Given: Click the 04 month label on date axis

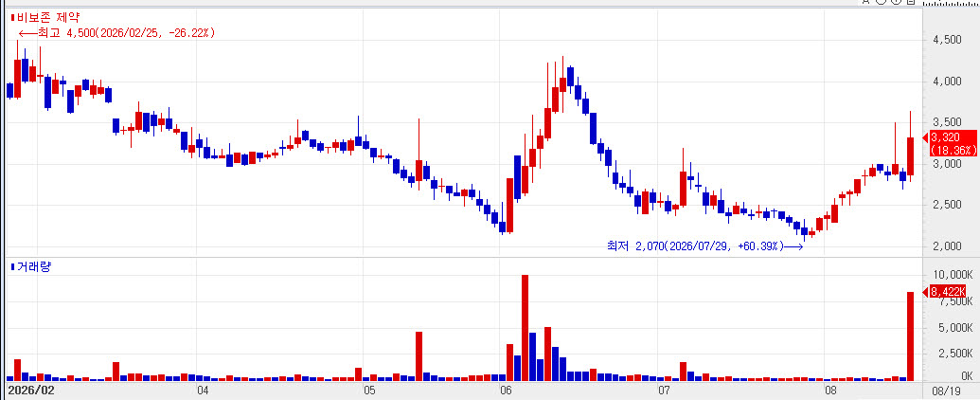Looking at the screenshot, I should (x=203, y=391).
